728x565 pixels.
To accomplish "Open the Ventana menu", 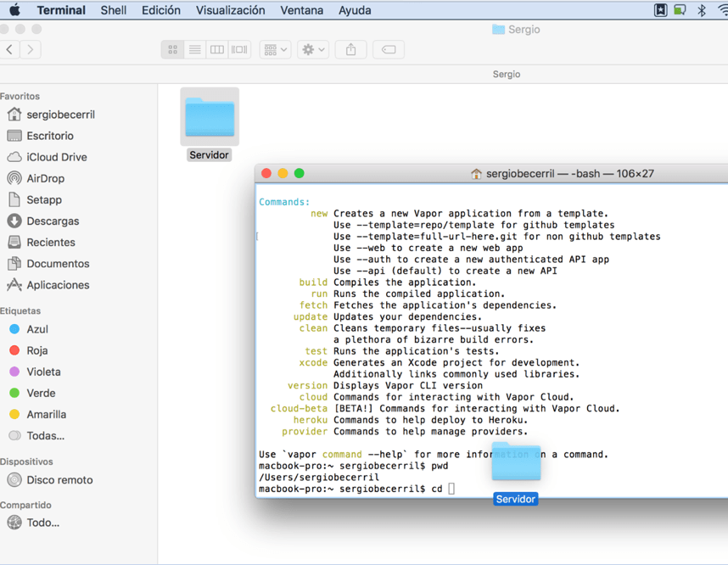I will click(x=302, y=10).
